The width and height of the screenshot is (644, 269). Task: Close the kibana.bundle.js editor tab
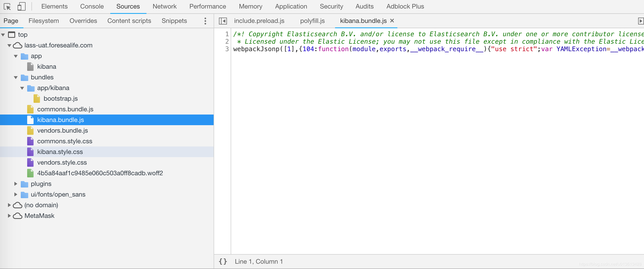coord(392,21)
